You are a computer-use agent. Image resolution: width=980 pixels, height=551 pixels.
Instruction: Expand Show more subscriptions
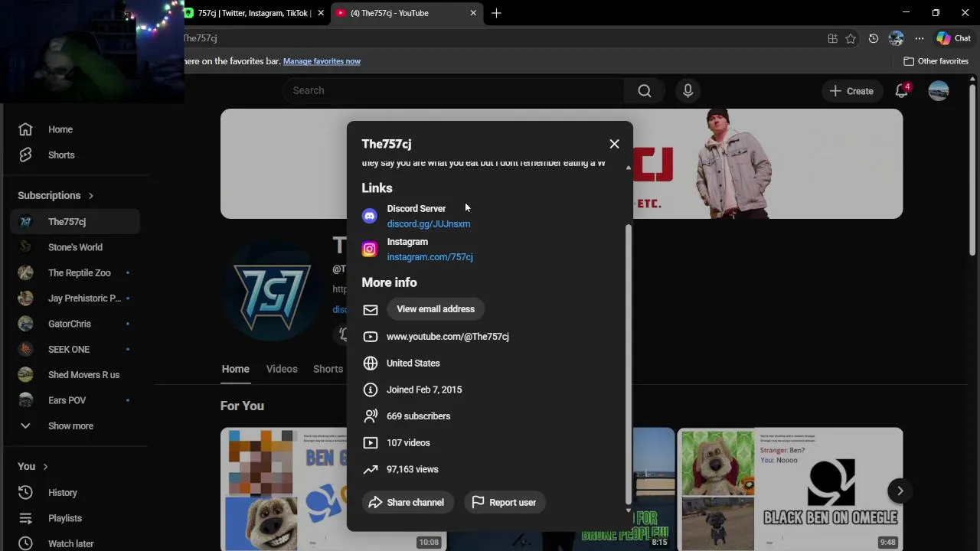point(75,425)
